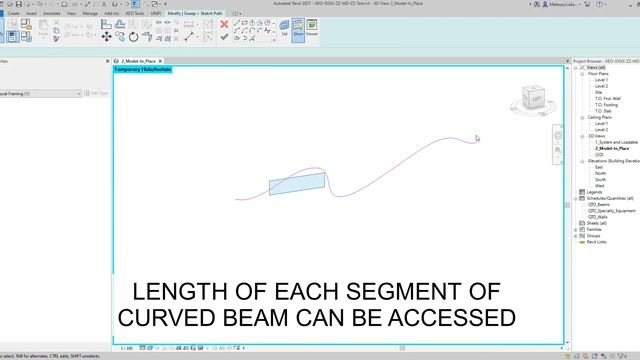Click the Edit Type button
Viewport: 640px width, 360px height.
[x=97, y=93]
